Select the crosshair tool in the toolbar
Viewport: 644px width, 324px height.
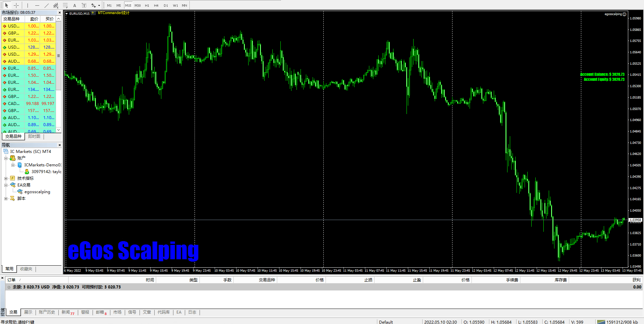[x=16, y=5]
